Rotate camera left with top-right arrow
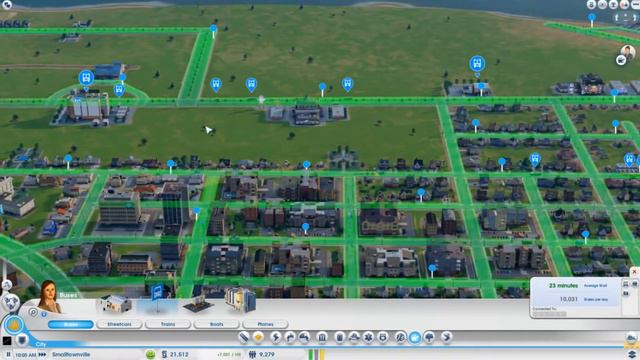The width and height of the screenshot is (640, 360). (x=617, y=18)
